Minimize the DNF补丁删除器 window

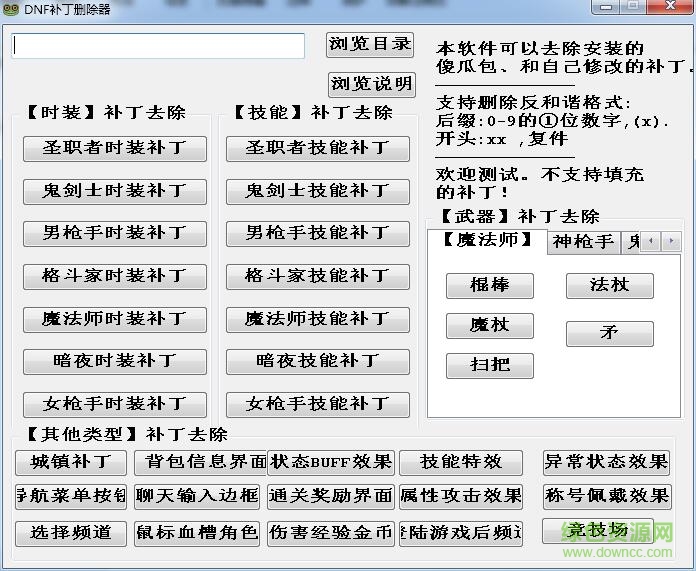coord(606,6)
